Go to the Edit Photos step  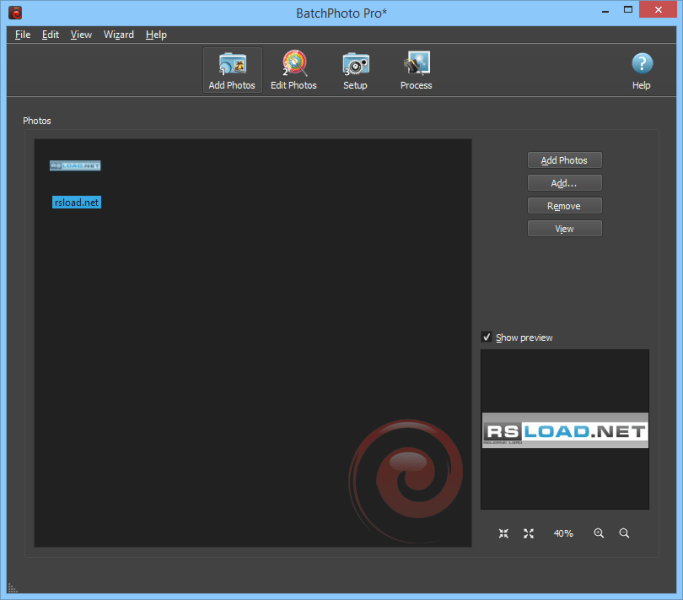294,70
